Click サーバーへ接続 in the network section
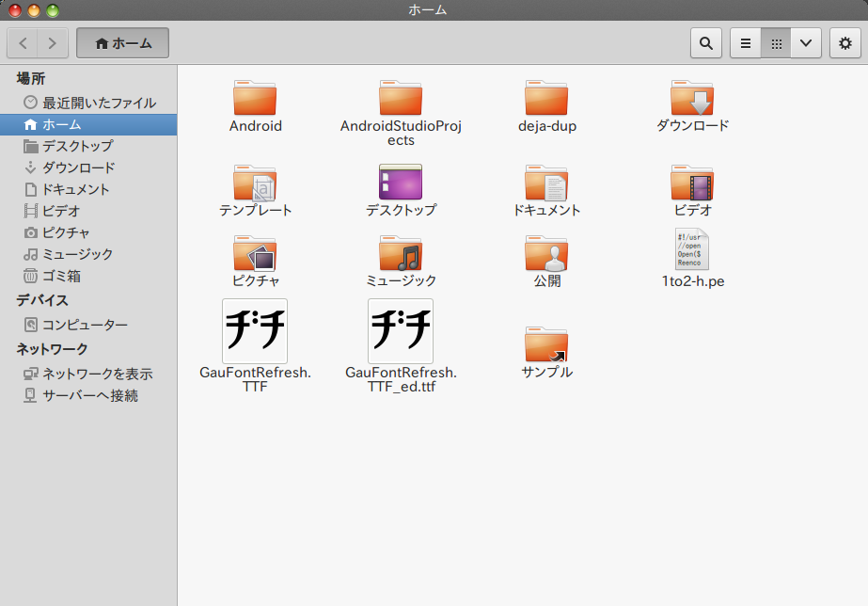The width and height of the screenshot is (868, 606). (88, 395)
